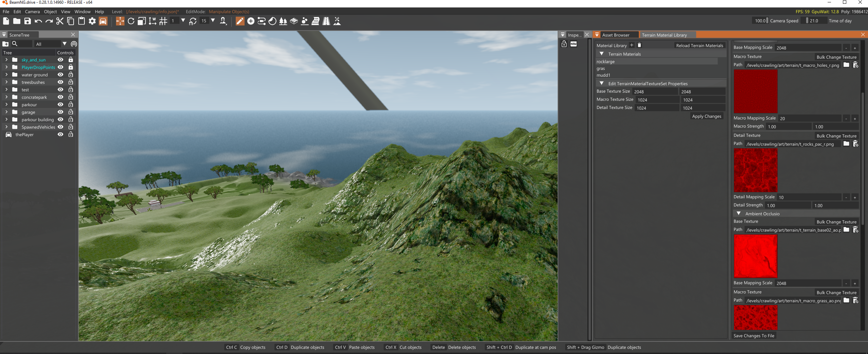Select the gras terrain material

(x=601, y=69)
